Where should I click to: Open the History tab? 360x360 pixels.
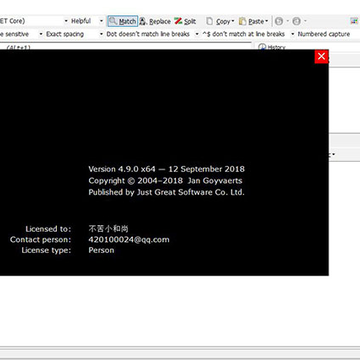[x=272, y=47]
